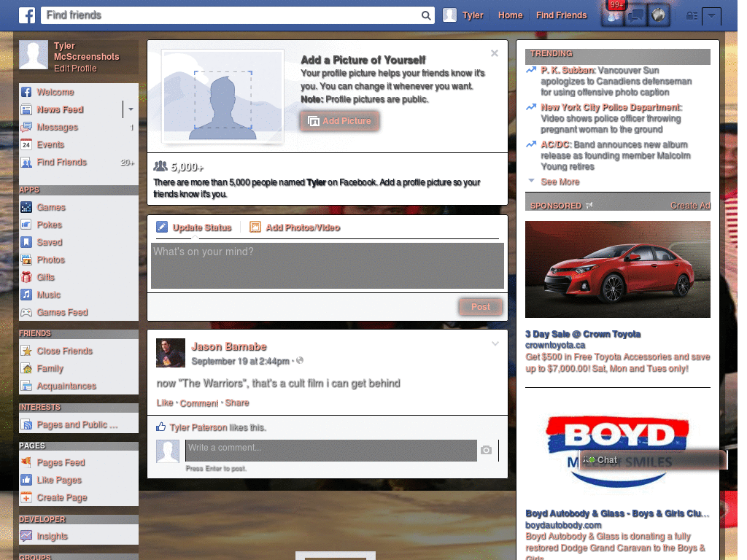The height and width of the screenshot is (560, 747).
Task: Select the Add Photos/Video tab
Action: tap(295, 227)
